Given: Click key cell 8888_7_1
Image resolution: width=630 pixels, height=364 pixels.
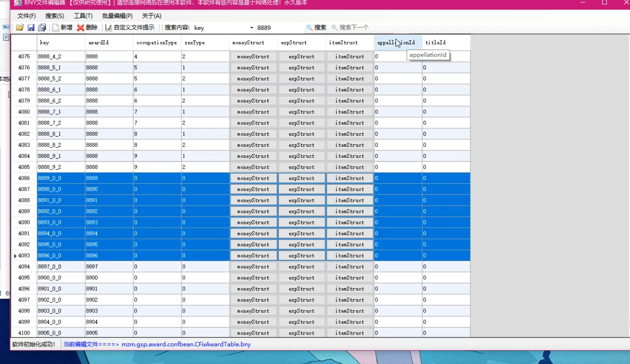Looking at the screenshot, I should 61,112.
